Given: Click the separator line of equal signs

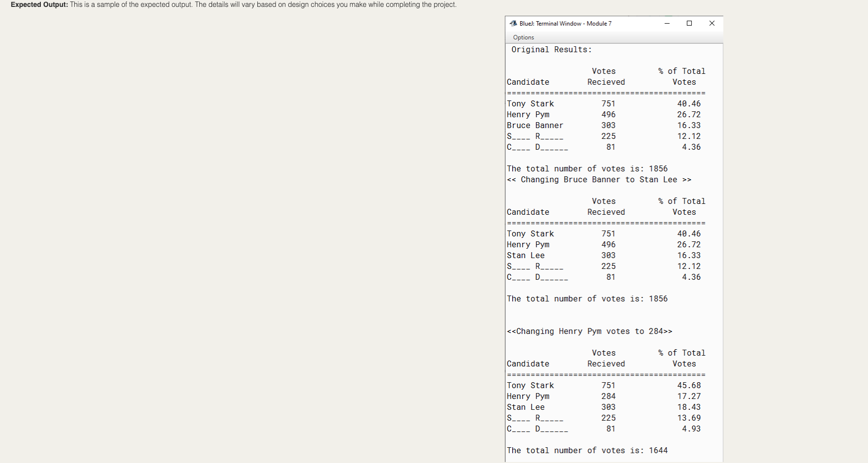Looking at the screenshot, I should [605, 93].
